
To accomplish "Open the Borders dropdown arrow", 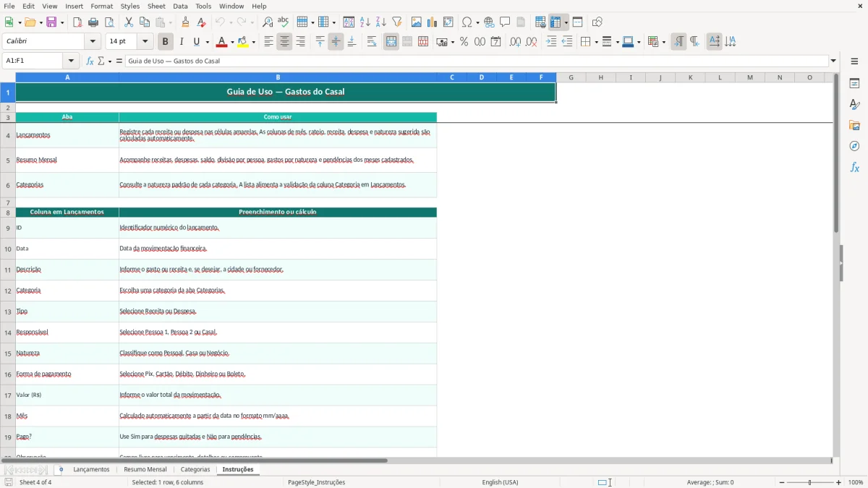I will (x=595, y=42).
